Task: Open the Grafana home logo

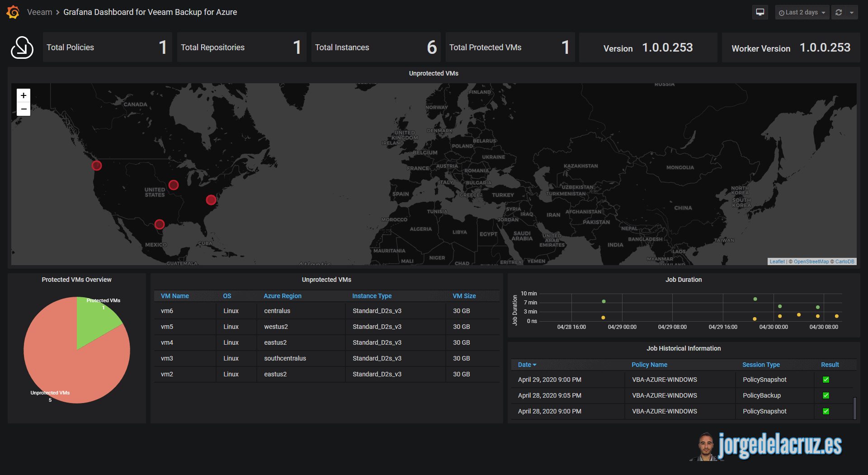Action: pos(13,12)
